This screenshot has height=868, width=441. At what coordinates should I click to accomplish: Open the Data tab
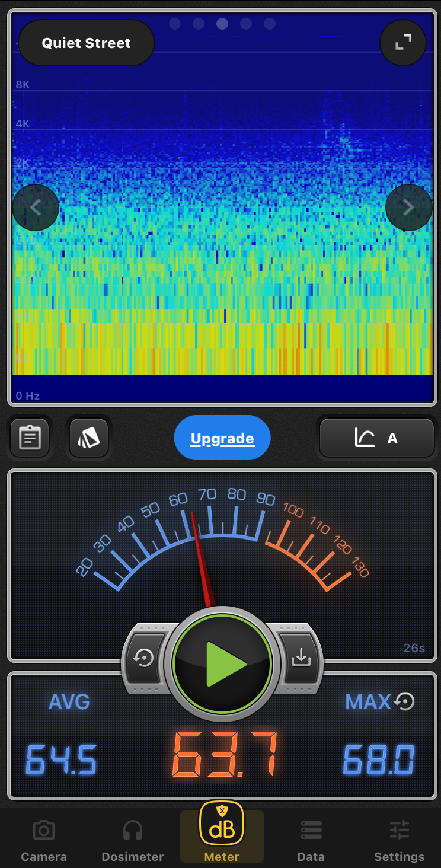coord(311,841)
